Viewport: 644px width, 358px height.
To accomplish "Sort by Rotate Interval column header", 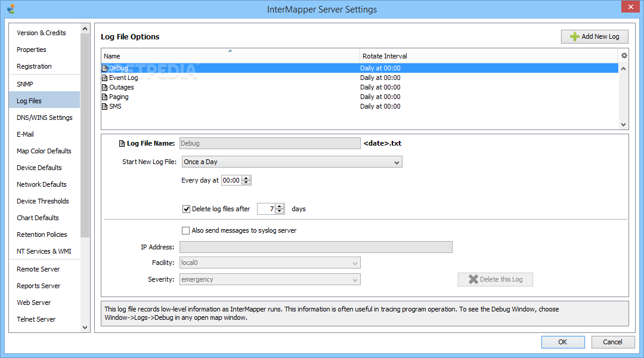I will [489, 56].
